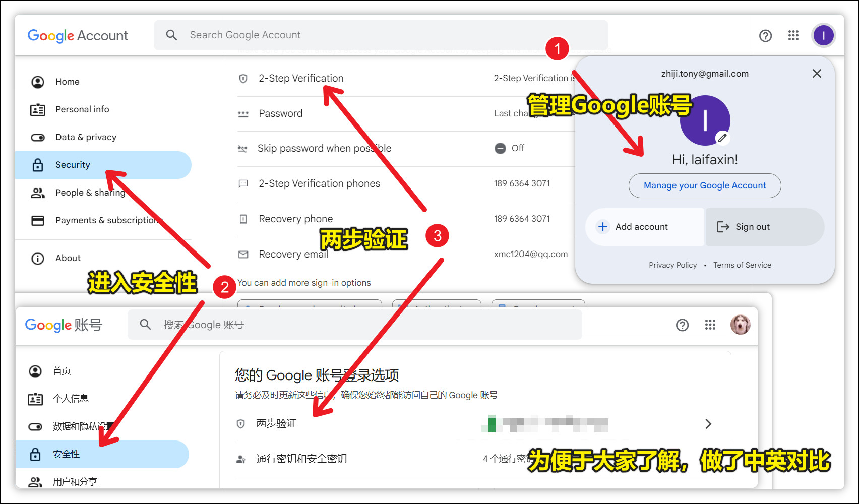Select Security in the left navigation
Viewport: 859px width, 504px height.
(x=73, y=164)
